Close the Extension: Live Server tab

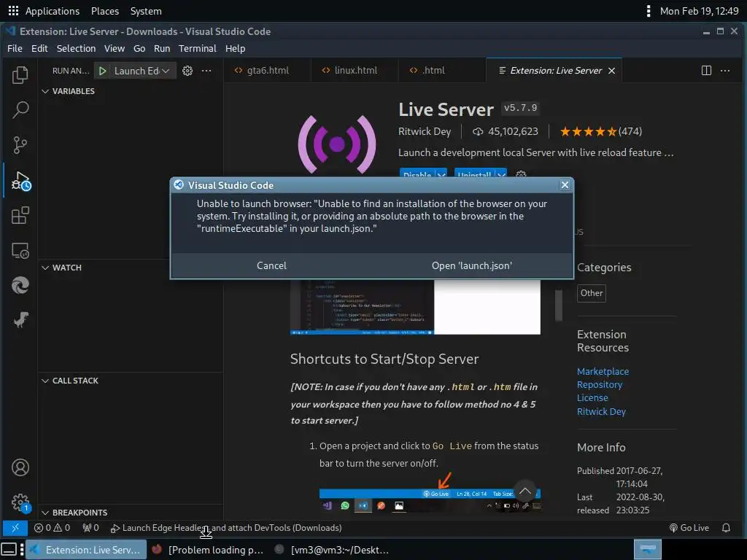point(612,71)
